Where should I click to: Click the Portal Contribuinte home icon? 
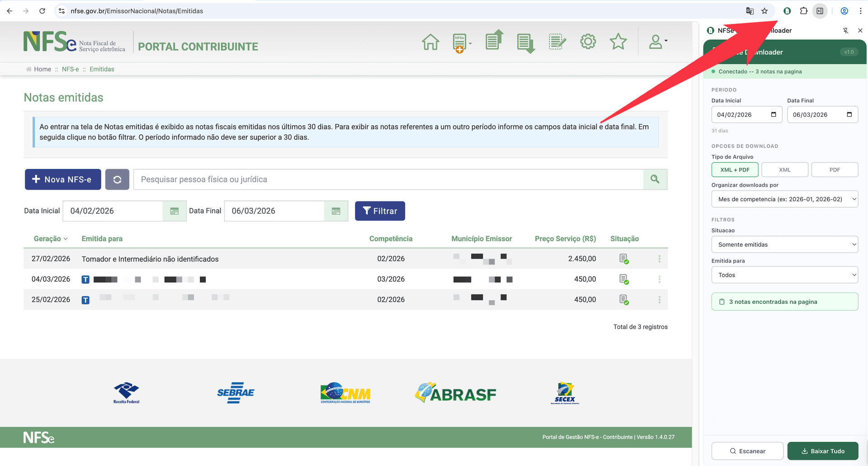(x=430, y=42)
